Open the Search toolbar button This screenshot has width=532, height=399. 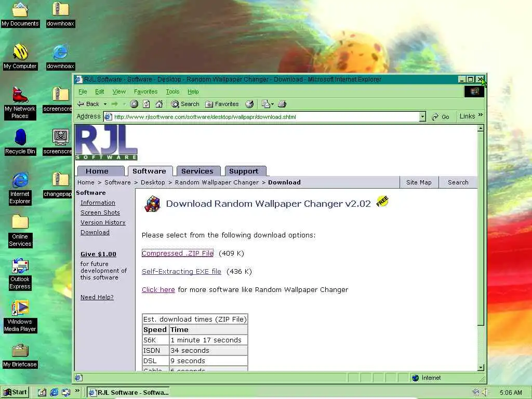185,104
